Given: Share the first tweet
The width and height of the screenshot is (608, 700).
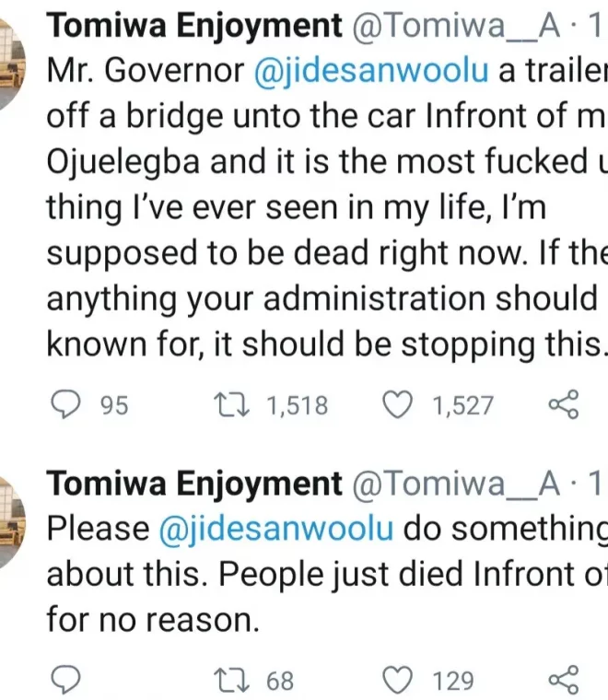Looking at the screenshot, I should pos(562,405).
